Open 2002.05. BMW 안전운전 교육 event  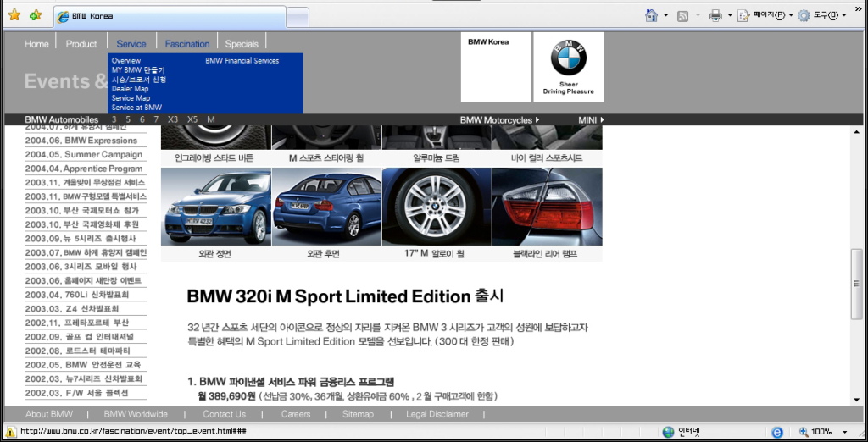83,365
